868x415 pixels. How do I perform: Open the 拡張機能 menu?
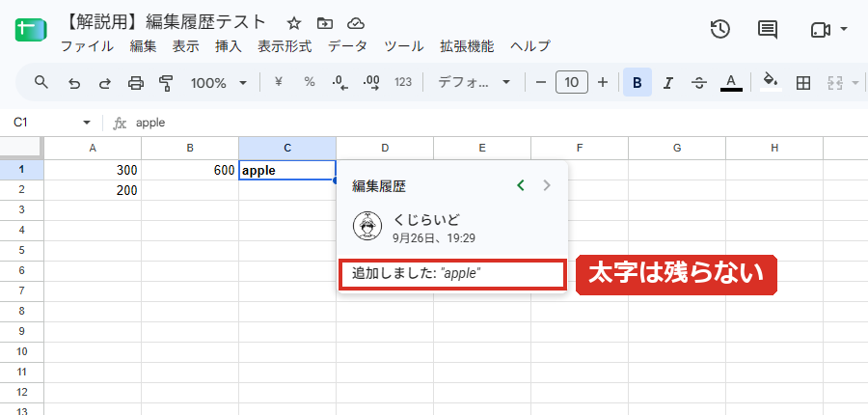tap(467, 46)
